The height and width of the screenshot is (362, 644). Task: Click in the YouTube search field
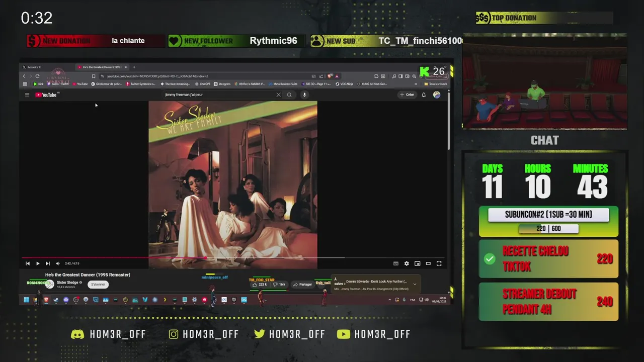[219, 95]
